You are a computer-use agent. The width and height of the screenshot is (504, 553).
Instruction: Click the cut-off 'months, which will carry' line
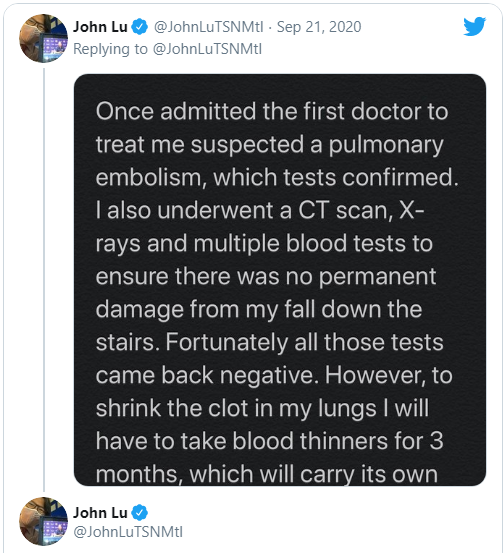coord(267,474)
